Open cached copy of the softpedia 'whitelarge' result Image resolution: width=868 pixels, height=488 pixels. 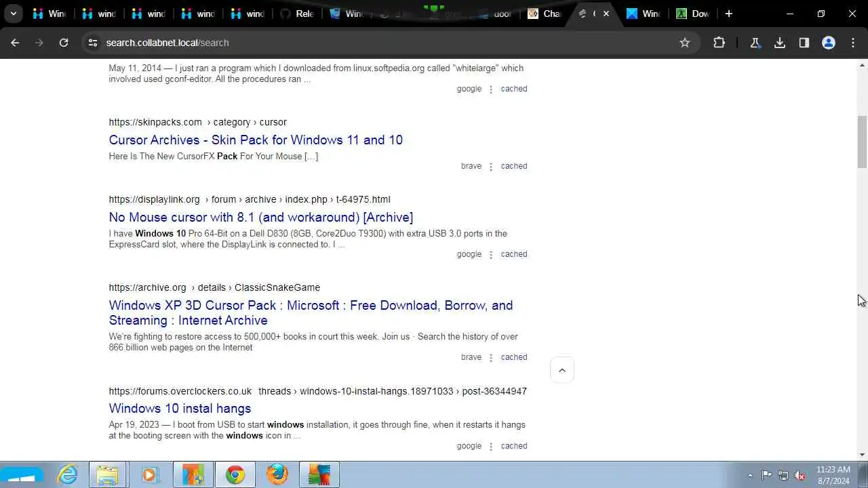514,89
